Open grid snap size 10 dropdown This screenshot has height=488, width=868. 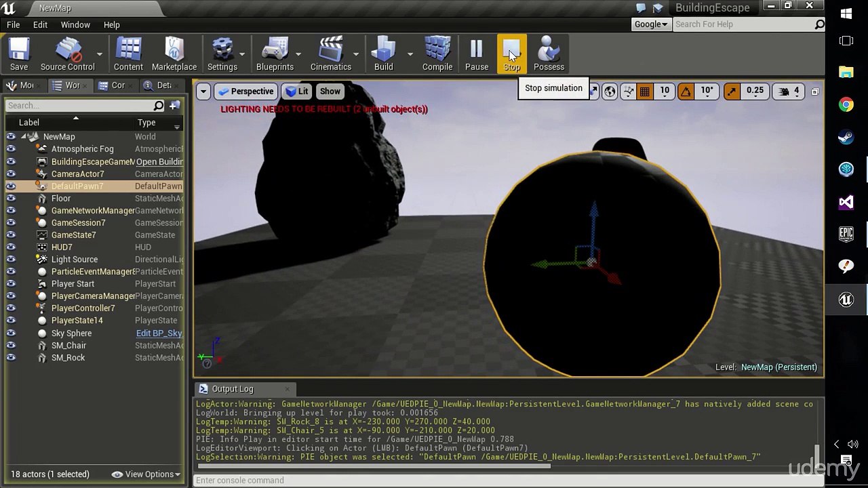pyautogui.click(x=665, y=91)
